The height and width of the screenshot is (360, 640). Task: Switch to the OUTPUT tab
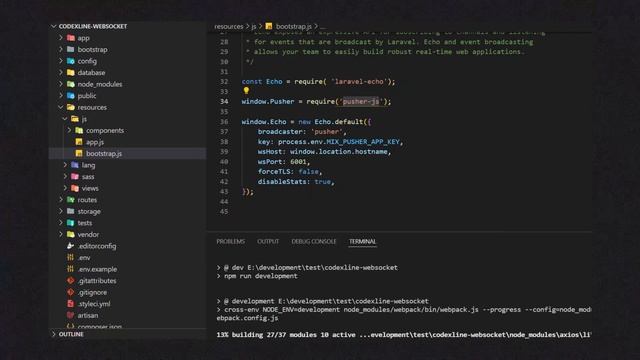tap(268, 241)
